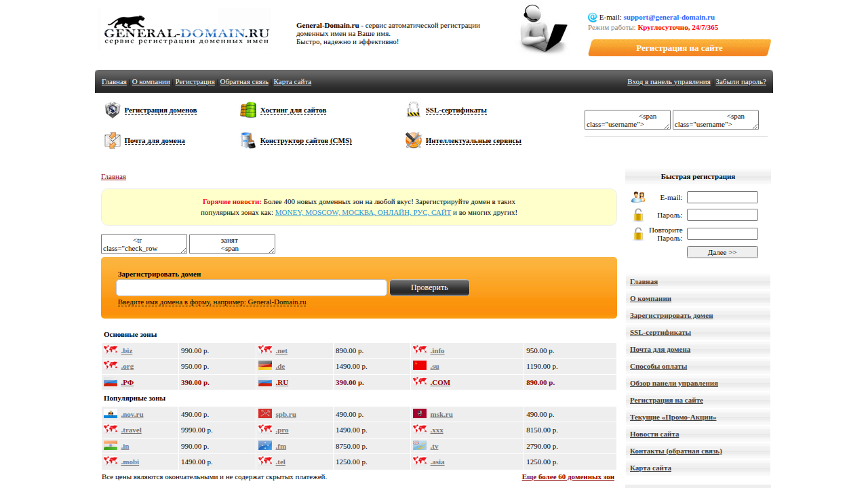
Task: Open the Конструктор сайтов (CMS) link
Action: [x=306, y=140]
